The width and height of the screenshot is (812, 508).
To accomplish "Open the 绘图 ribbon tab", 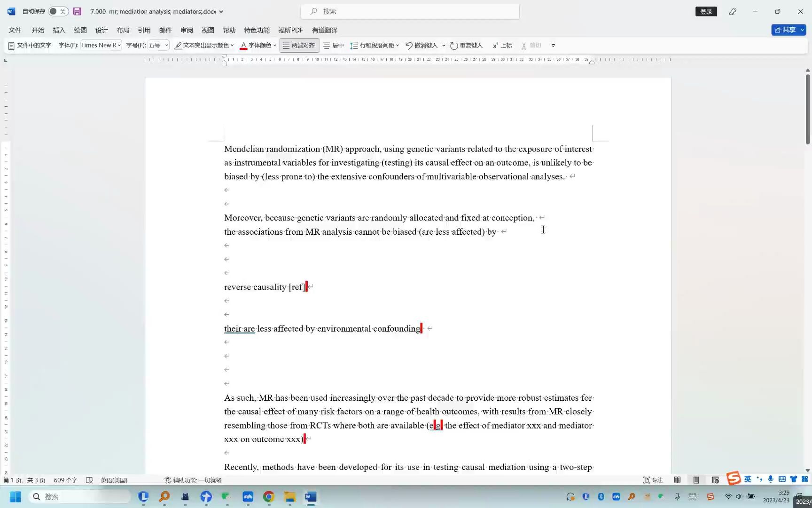I will pyautogui.click(x=80, y=30).
